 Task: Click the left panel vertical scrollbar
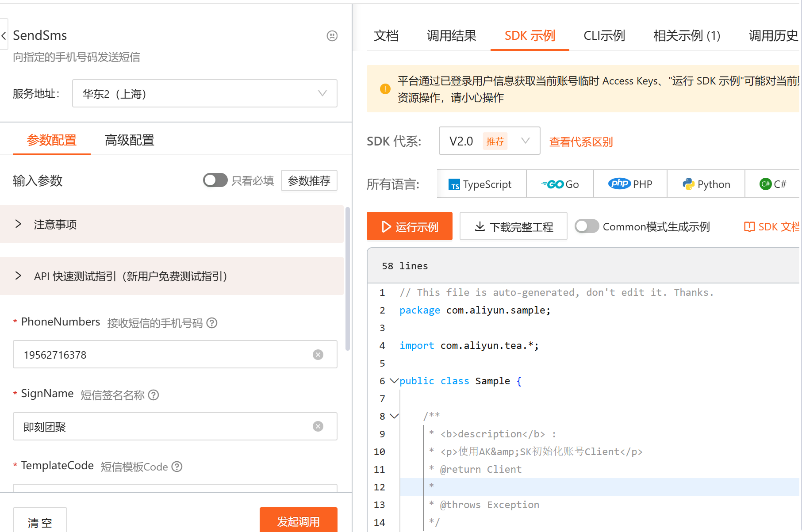tap(348, 279)
